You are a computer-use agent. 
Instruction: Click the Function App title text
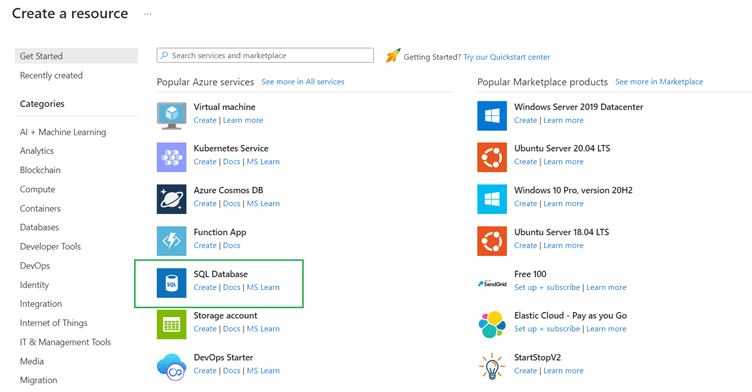point(220,232)
